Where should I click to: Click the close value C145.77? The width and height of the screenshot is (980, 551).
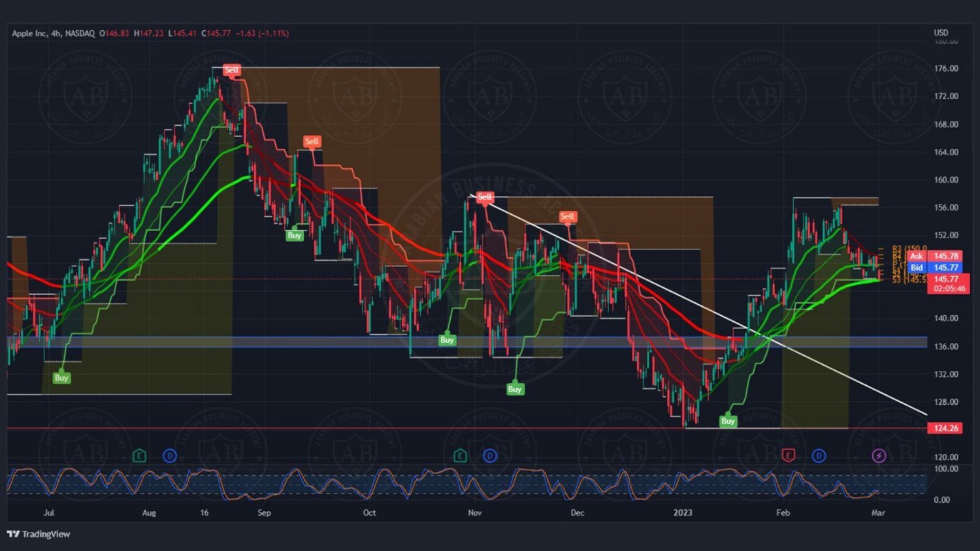(x=216, y=33)
